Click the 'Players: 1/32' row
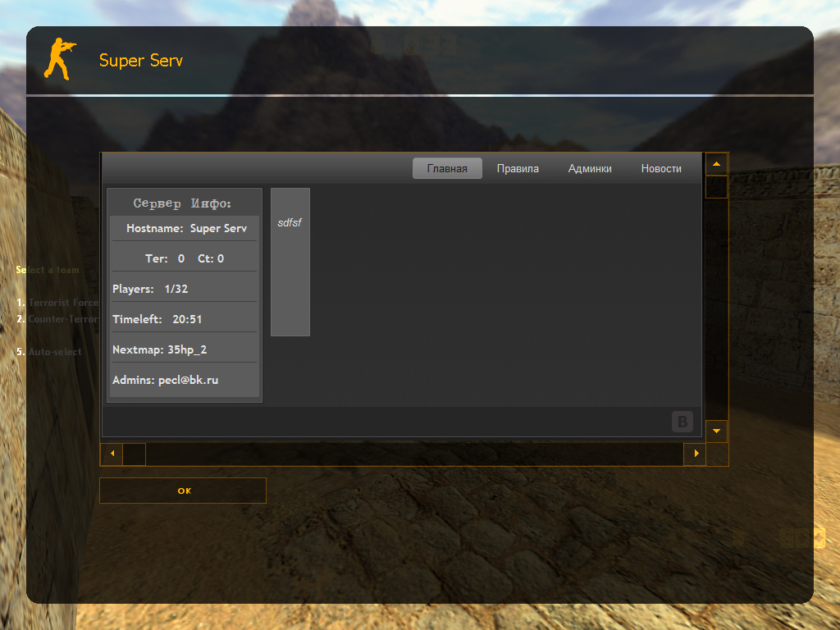840x630 pixels. 185,289
